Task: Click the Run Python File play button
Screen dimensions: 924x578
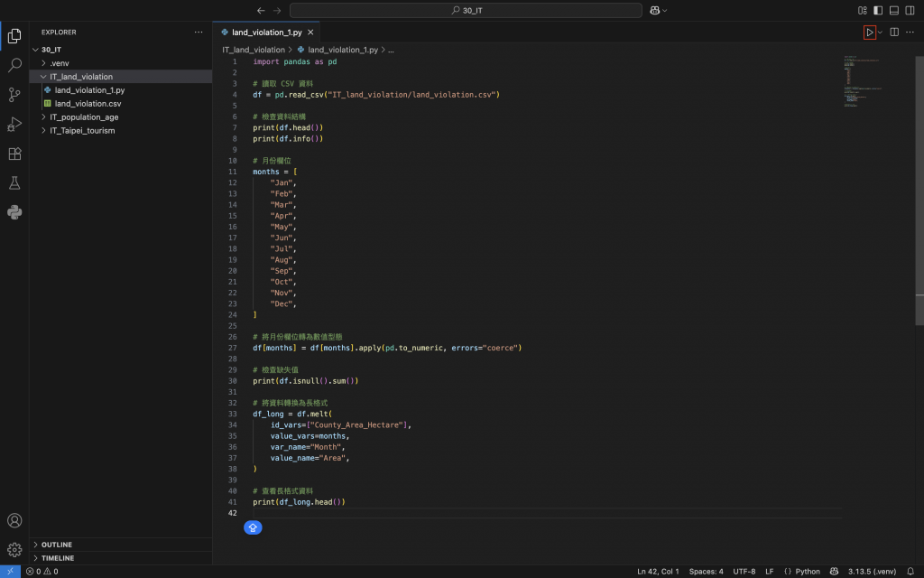Action: (x=869, y=33)
